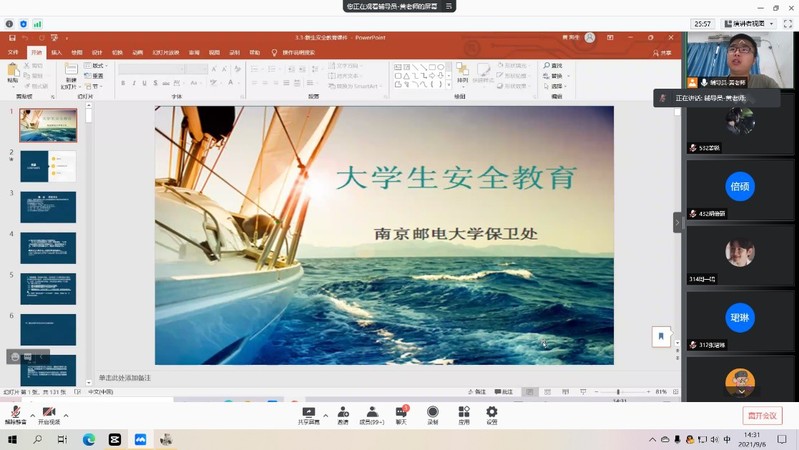
Task: Open the speaker view dropdown
Action: point(750,23)
